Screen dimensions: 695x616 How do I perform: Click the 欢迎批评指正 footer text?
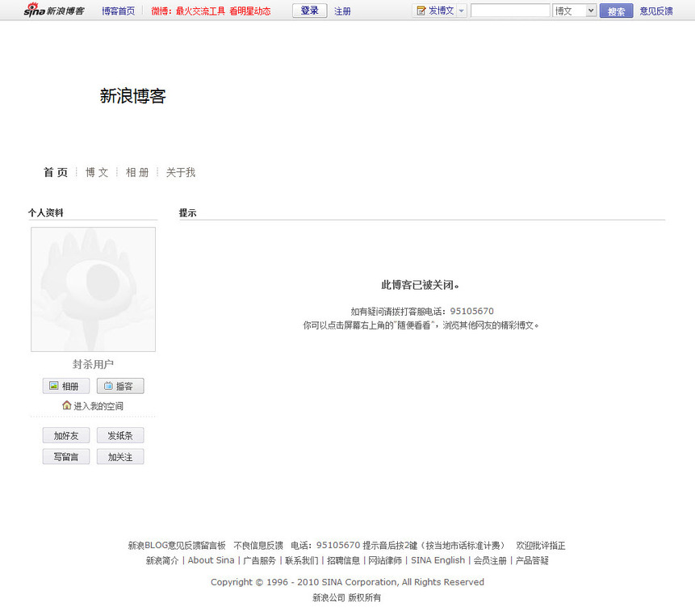tap(541, 545)
